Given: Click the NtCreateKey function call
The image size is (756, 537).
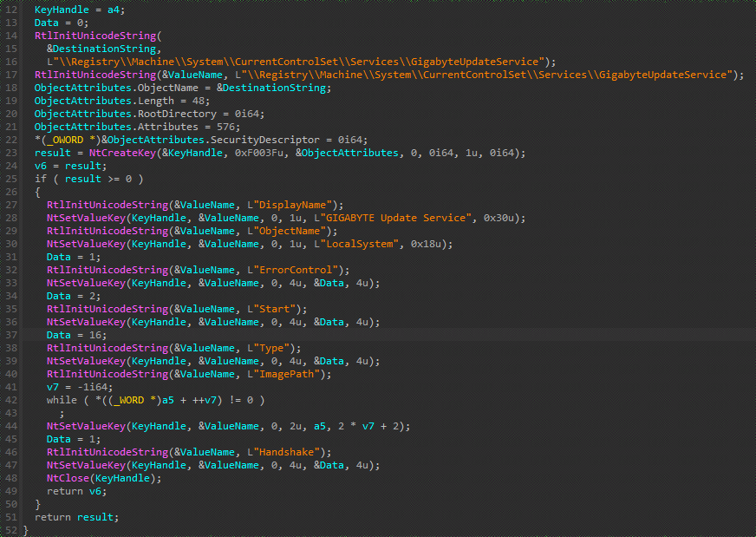Looking at the screenshot, I should click(x=122, y=153).
